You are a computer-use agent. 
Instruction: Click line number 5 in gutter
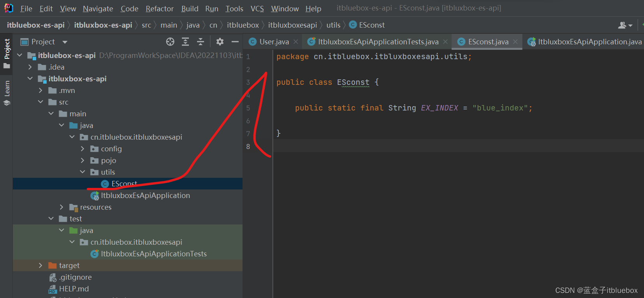point(248,108)
